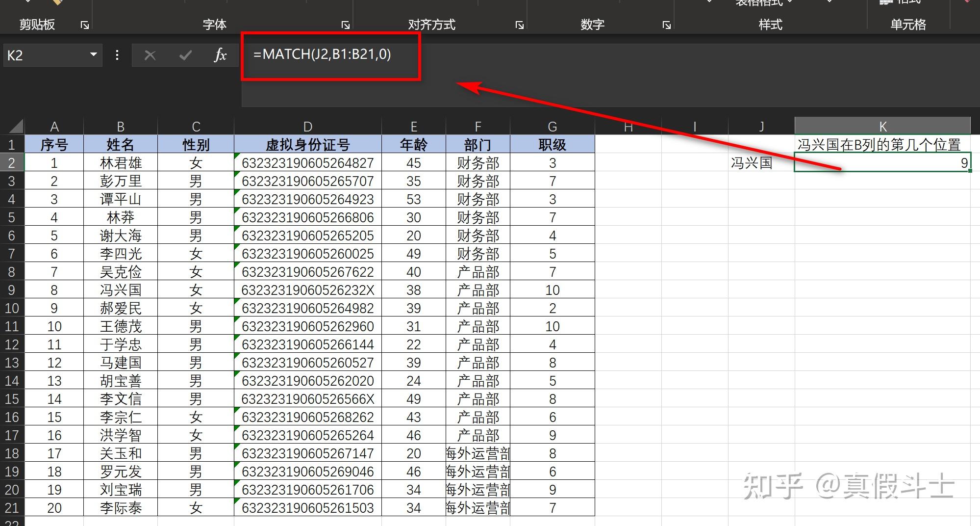Select row 15 header
The image size is (980, 526).
(x=12, y=399)
